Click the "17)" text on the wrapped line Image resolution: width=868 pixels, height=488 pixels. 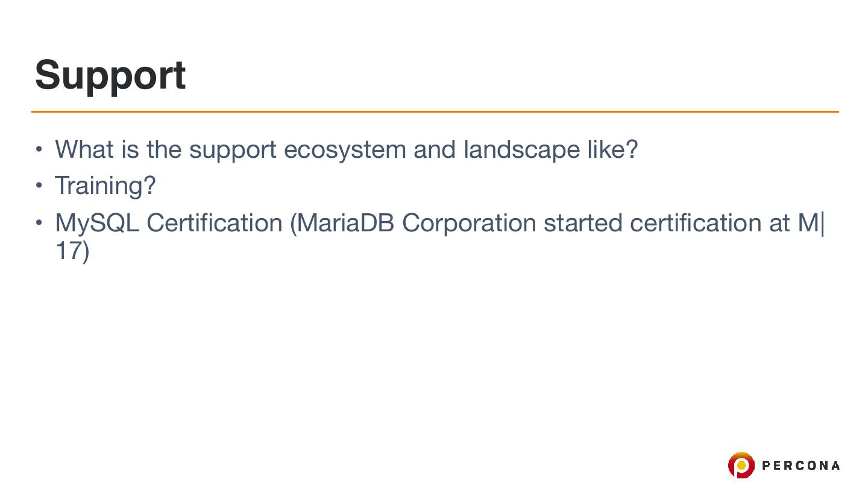72,250
